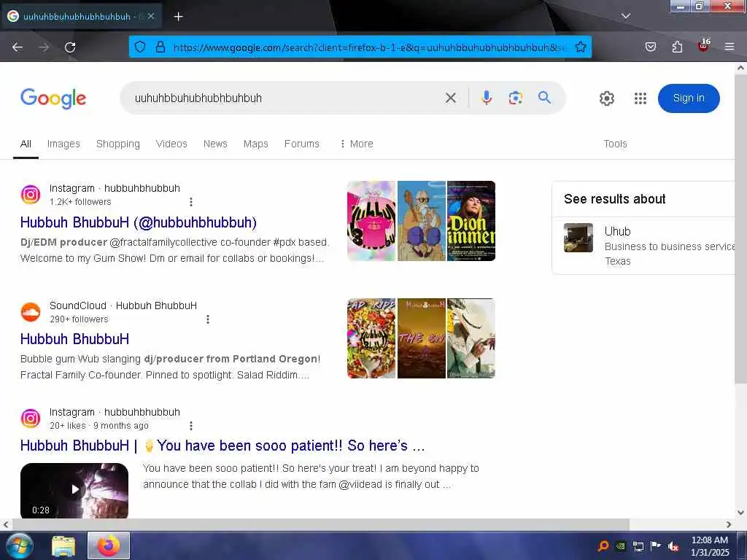The image size is (747, 560).
Task: Open the three-dot menu beside 290+ followers
Action: click(208, 319)
